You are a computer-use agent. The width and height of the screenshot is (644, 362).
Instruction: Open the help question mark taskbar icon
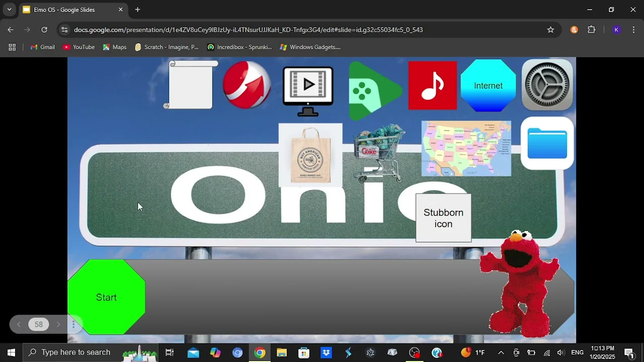pyautogui.click(x=437, y=352)
